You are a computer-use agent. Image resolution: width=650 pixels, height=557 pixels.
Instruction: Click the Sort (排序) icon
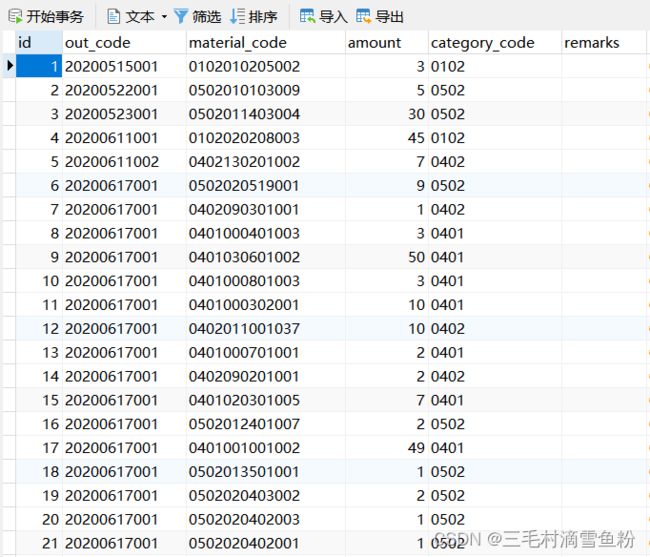point(238,17)
